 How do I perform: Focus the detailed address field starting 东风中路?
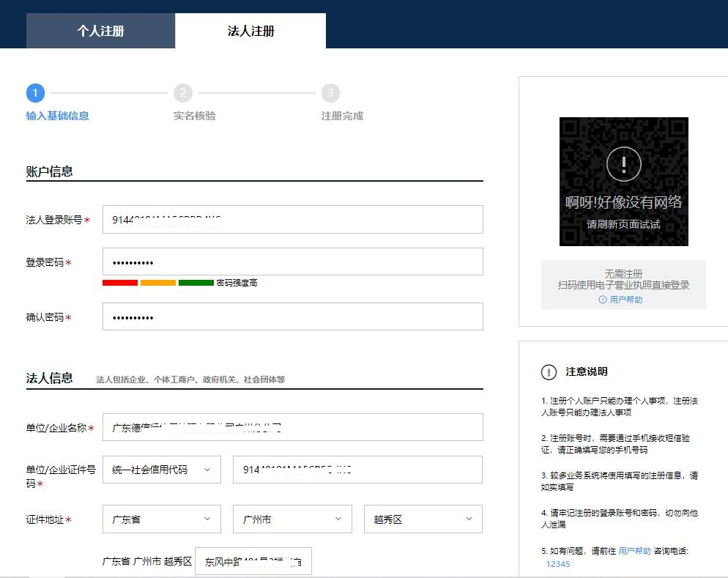pos(253,561)
